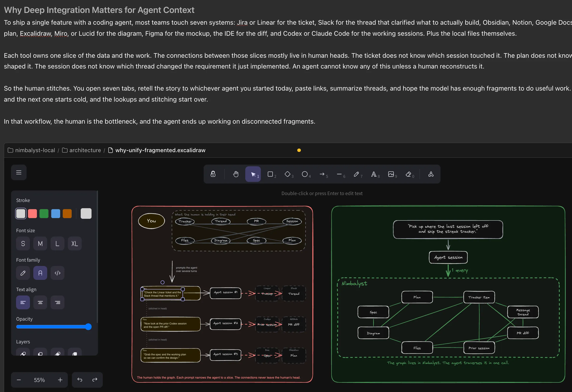Align text left

pos(23,302)
